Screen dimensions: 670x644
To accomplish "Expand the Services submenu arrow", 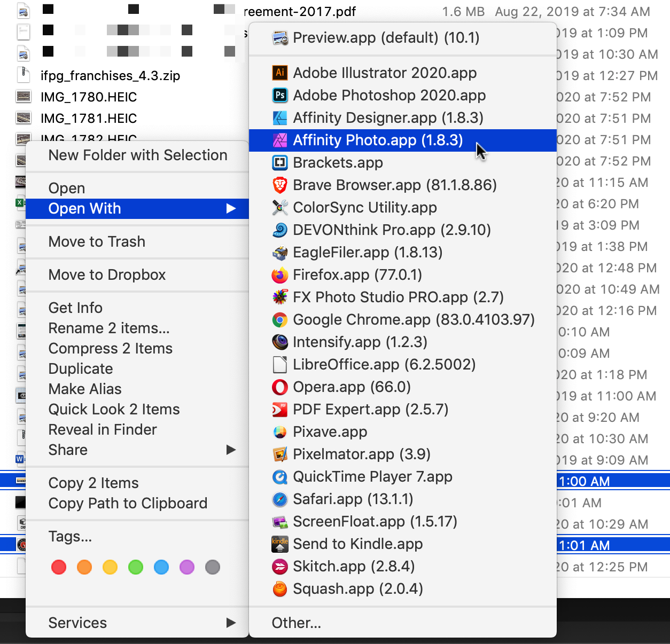I will [231, 623].
